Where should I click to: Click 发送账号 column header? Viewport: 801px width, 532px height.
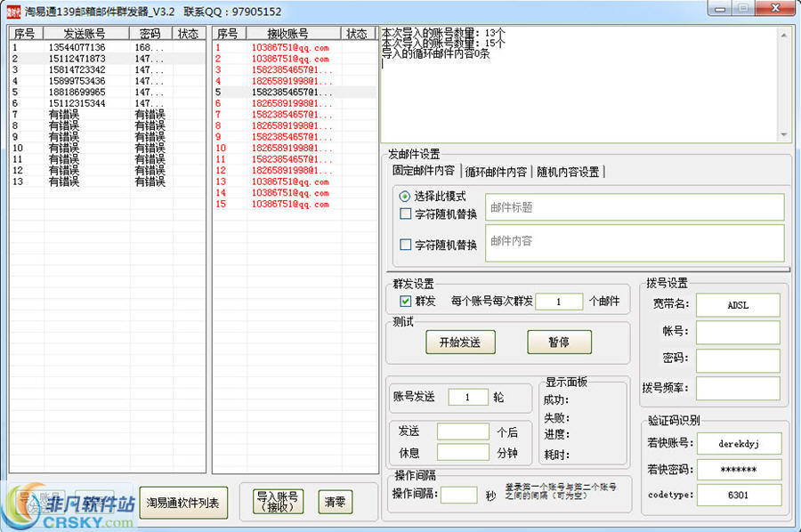pyautogui.click(x=85, y=33)
